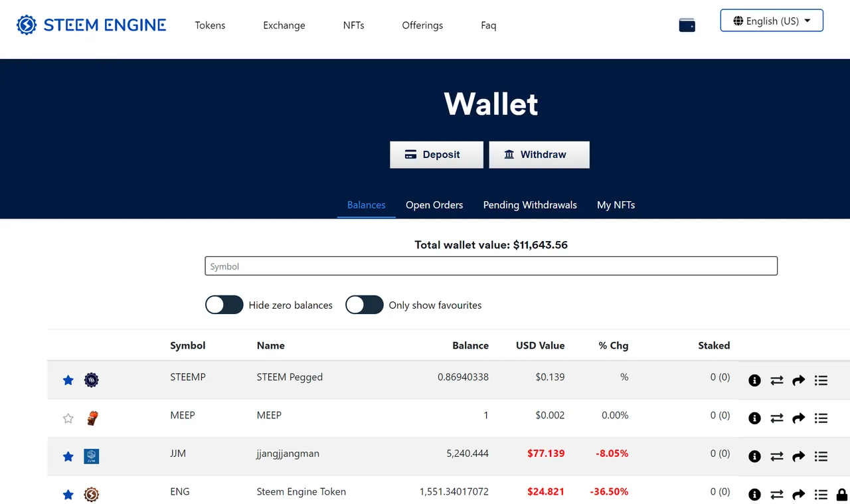Toggle Hide zero balances switch
Viewport: 850px width, 504px height.
pos(224,305)
